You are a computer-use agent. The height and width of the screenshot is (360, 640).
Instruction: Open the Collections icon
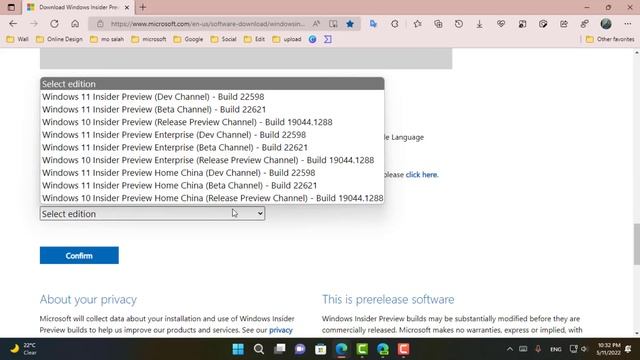click(438, 24)
